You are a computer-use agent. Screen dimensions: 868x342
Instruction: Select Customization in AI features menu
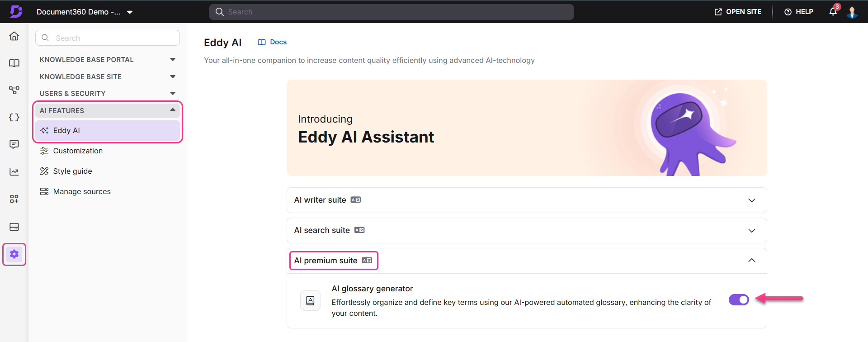point(78,151)
